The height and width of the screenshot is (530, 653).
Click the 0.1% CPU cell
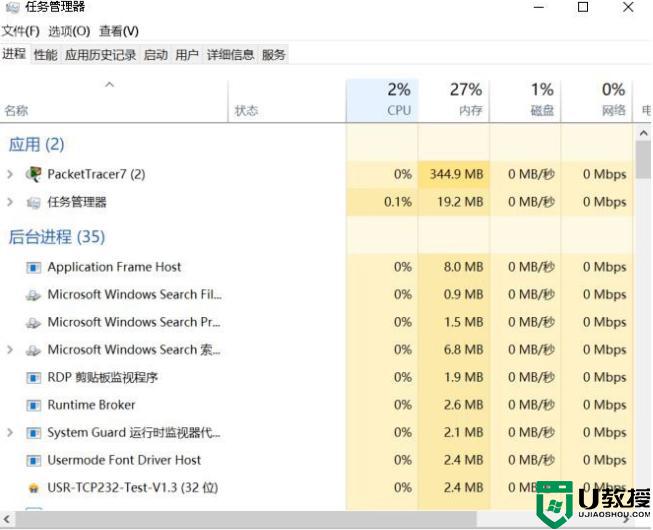click(x=382, y=202)
